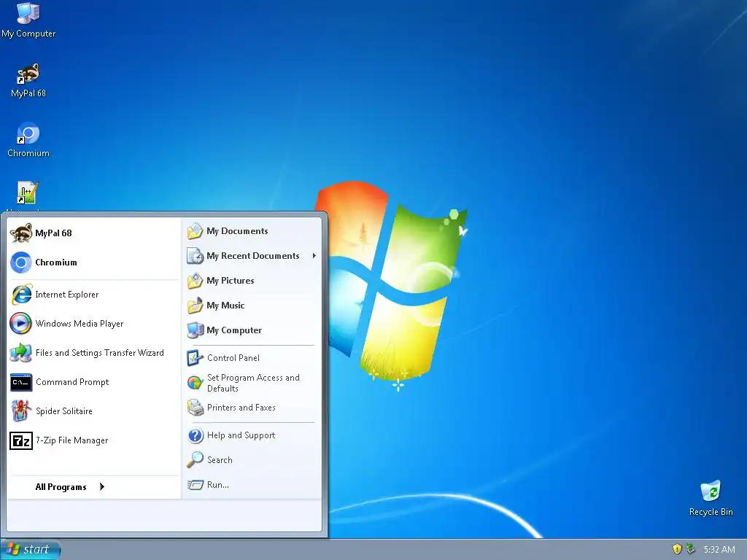Screen dimensions: 747x560
Task: Select Windows Media Player label
Action: point(79,324)
